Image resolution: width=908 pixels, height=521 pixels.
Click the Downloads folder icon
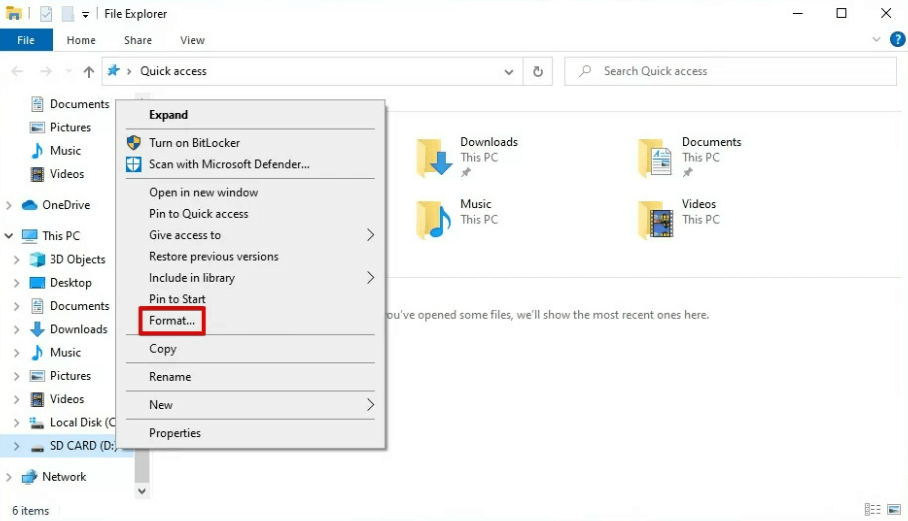point(434,157)
